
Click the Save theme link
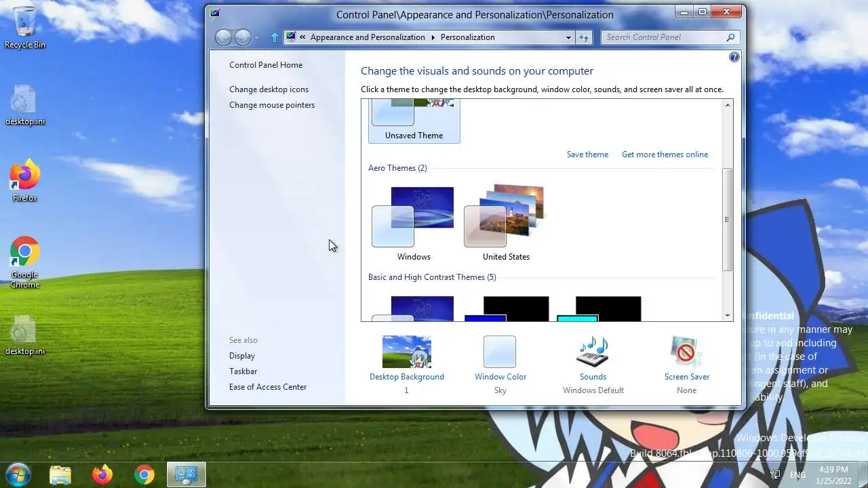tap(587, 155)
